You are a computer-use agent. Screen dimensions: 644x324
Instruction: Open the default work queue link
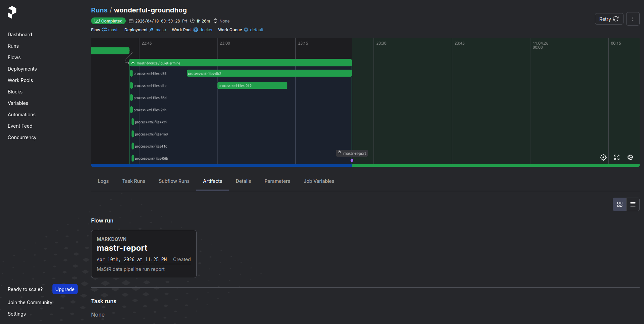256,30
